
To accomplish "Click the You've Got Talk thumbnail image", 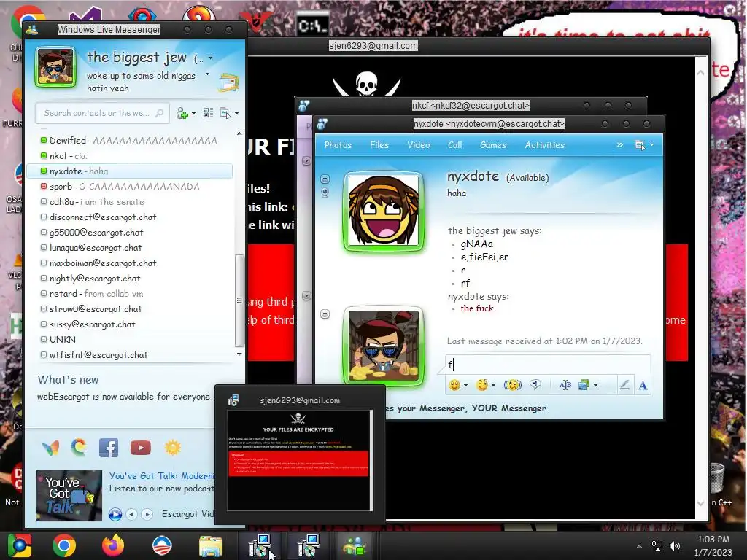I will (x=69, y=496).
